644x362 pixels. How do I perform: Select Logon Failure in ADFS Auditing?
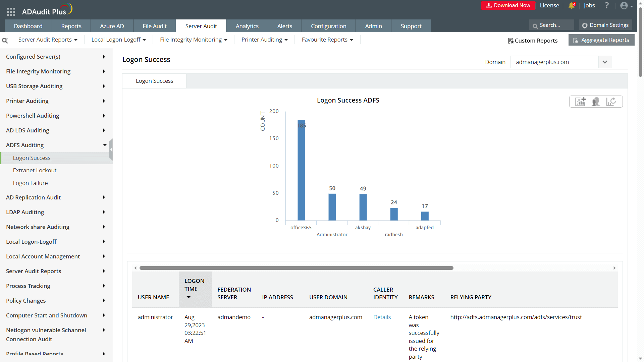coord(30,183)
